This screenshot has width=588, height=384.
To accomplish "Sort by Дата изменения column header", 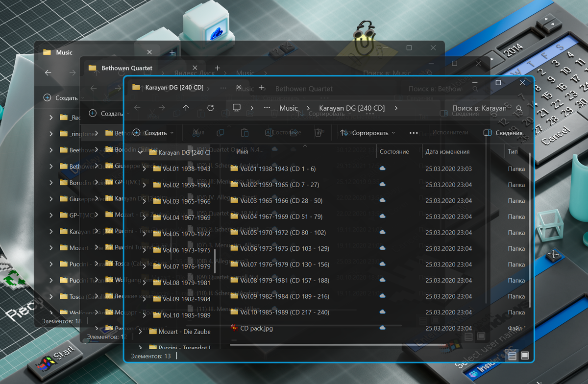I will point(447,152).
